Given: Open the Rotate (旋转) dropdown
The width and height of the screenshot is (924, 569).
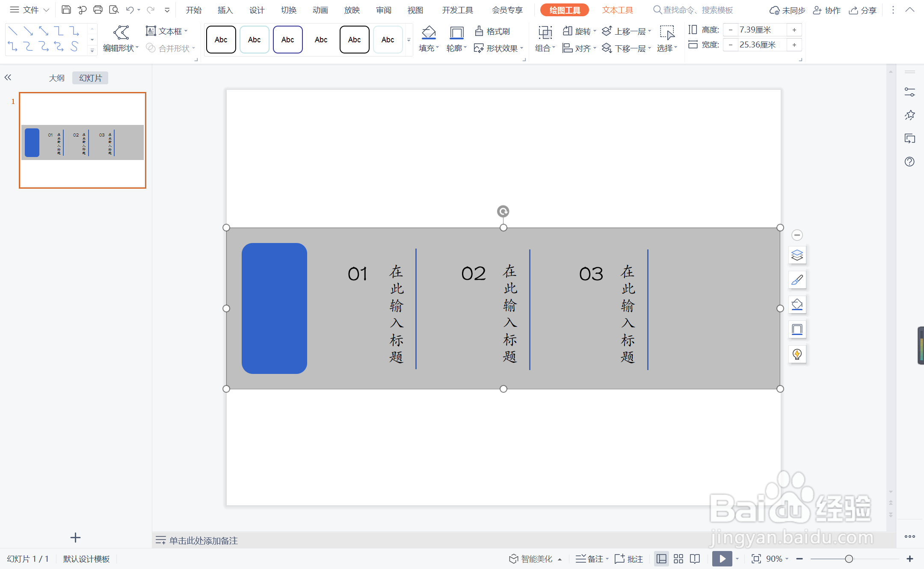Looking at the screenshot, I should click(x=595, y=31).
